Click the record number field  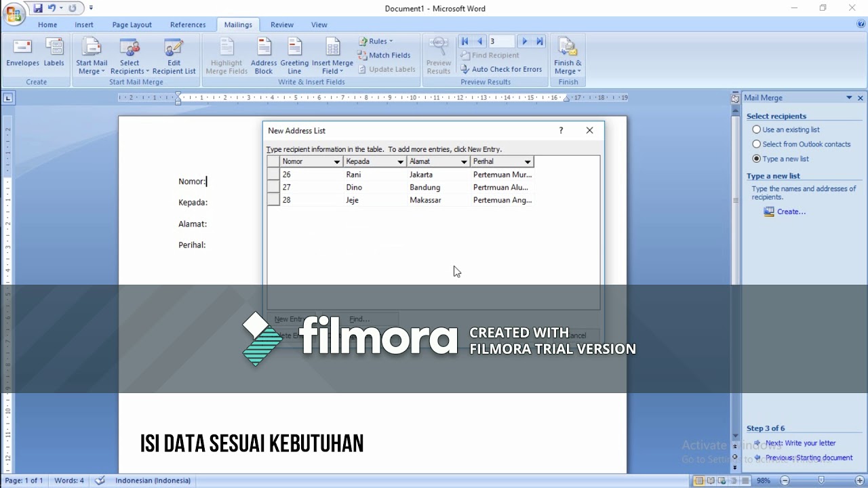point(502,41)
